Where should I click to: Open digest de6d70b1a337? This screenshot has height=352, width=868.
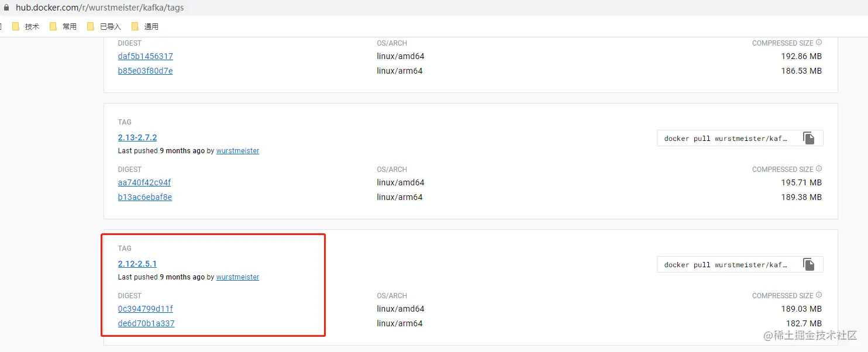click(x=146, y=323)
